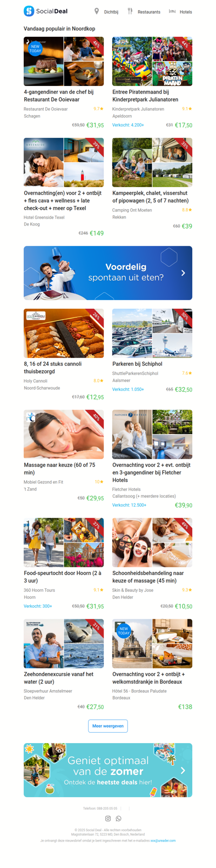Open the Piratenmaand Julianatoren deal image
The width and height of the screenshot is (216, 868).
point(152,61)
